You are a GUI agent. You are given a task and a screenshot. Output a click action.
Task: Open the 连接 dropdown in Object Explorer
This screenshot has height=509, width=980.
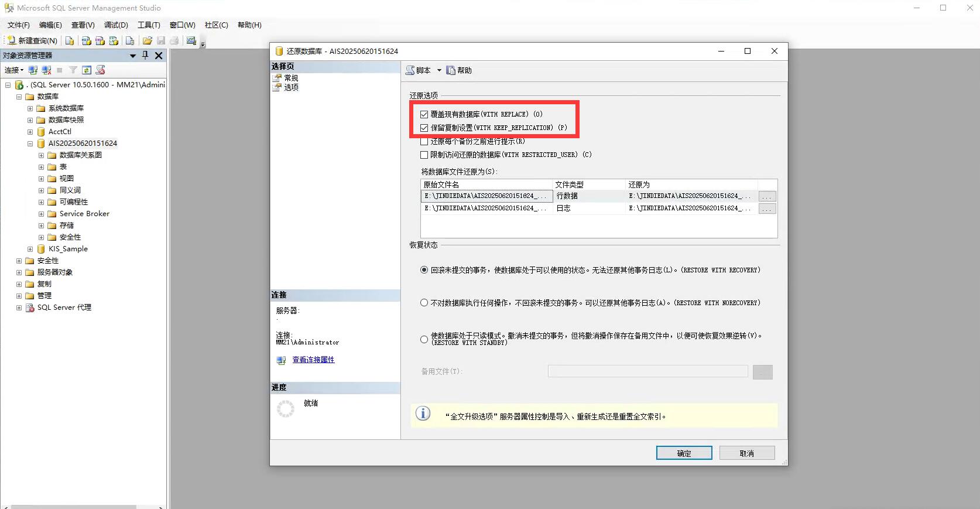pyautogui.click(x=15, y=70)
